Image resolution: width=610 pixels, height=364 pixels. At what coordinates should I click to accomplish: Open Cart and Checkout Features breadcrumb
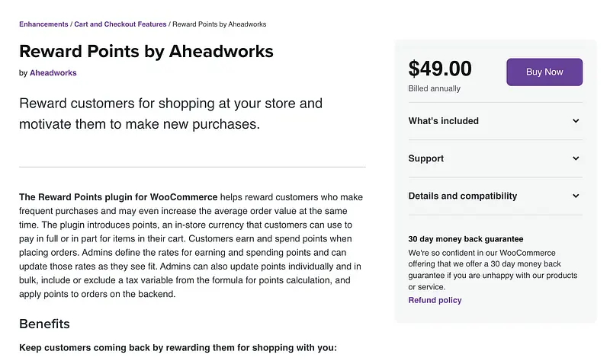[x=120, y=24]
